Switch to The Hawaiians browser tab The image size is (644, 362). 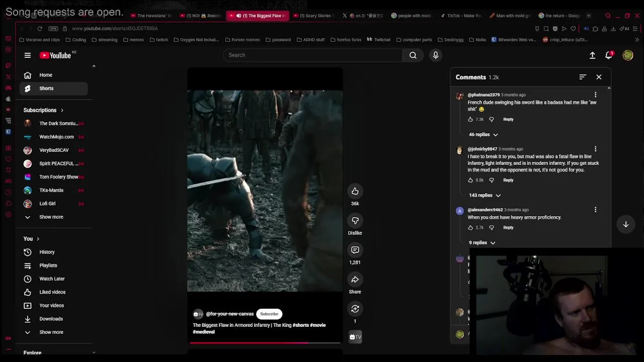tap(150, 16)
